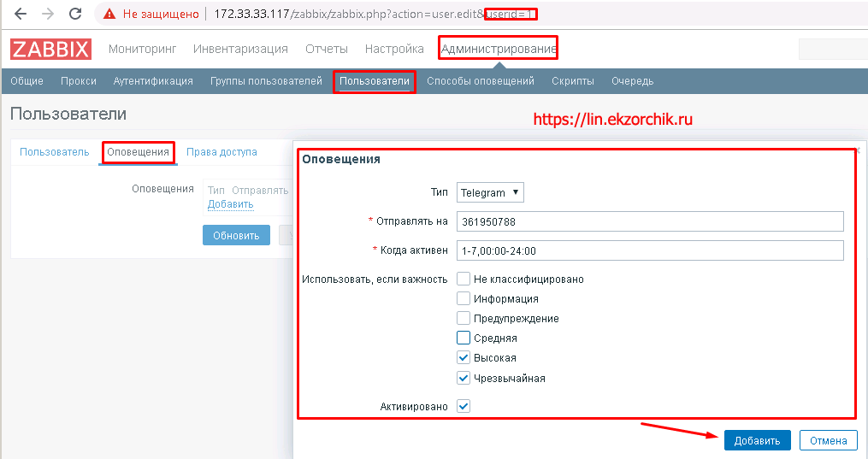868x459 pixels.
Task: Click the not-secure warning triangle icon
Action: tap(108, 15)
